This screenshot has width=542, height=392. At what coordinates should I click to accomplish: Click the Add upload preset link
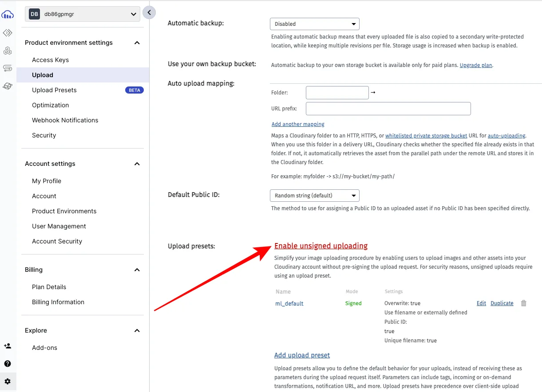[x=302, y=355]
